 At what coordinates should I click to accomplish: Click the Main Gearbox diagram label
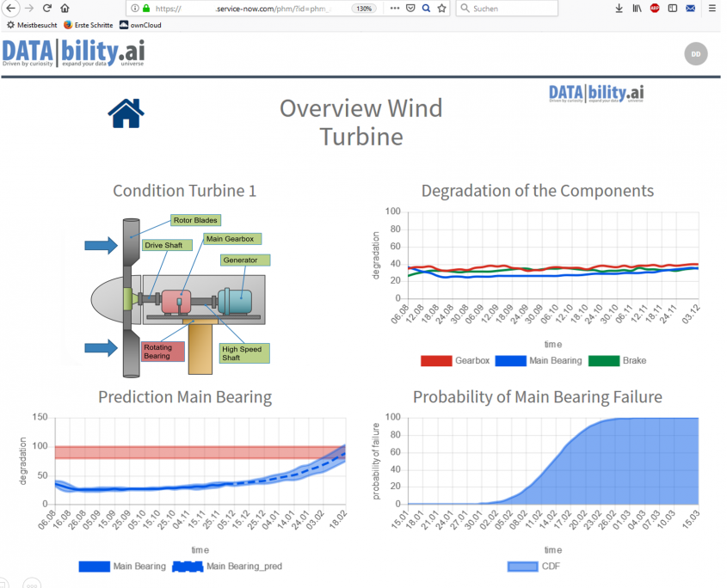(x=231, y=239)
